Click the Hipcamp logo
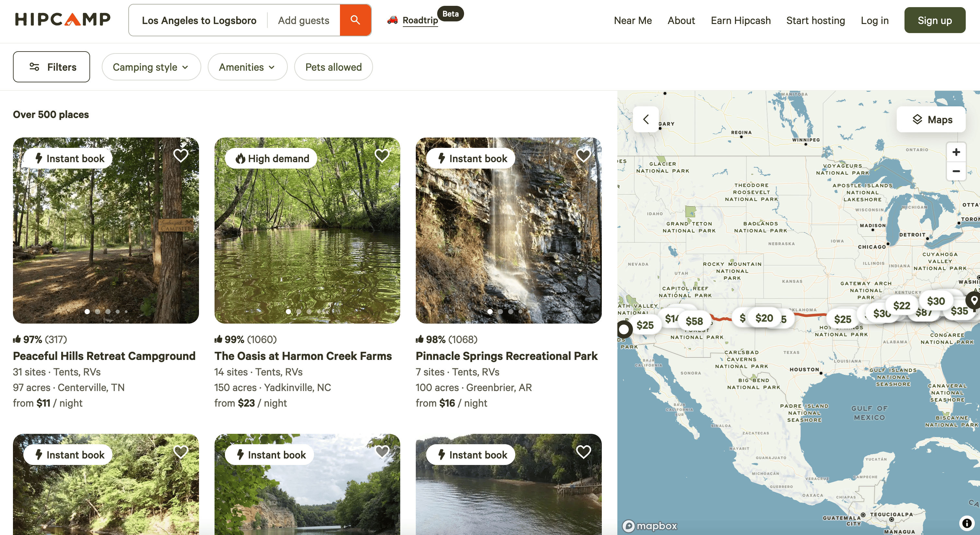 (63, 19)
